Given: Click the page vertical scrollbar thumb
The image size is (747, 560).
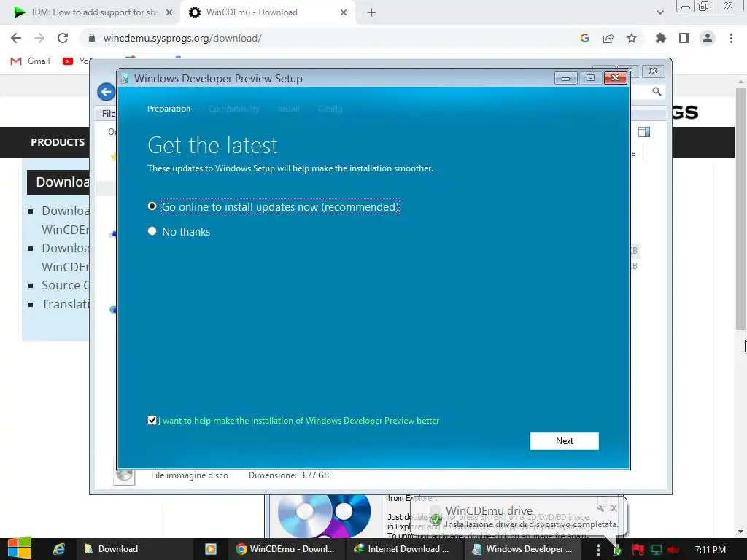Looking at the screenshot, I should point(740,208).
